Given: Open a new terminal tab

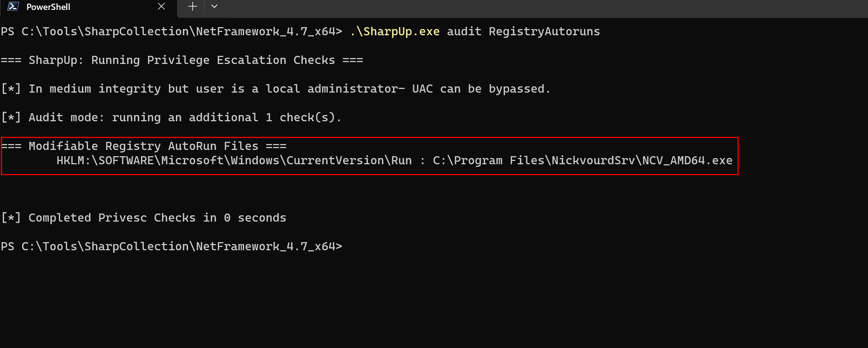Looking at the screenshot, I should click(192, 7).
